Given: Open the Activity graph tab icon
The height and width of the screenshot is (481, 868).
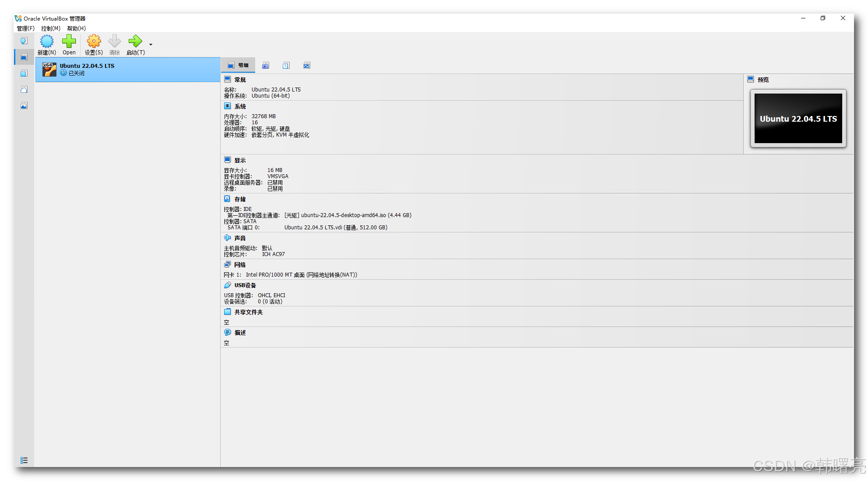Looking at the screenshot, I should (306, 65).
